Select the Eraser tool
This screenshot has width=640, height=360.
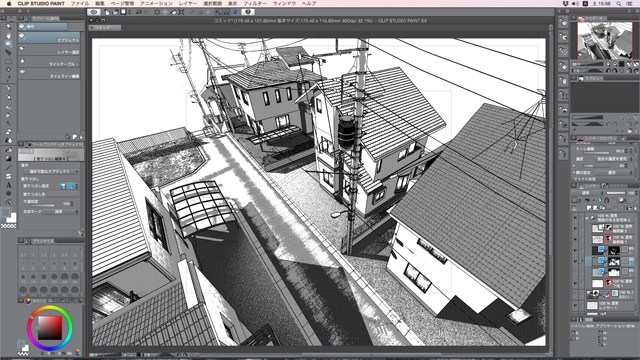(8, 132)
